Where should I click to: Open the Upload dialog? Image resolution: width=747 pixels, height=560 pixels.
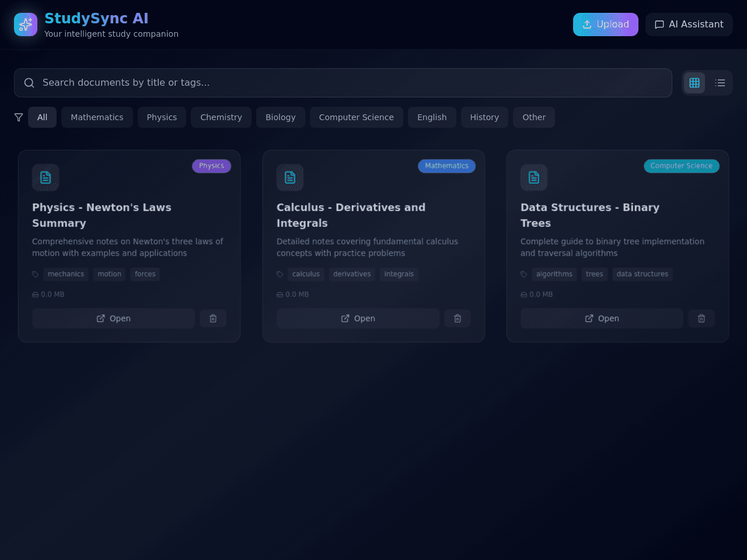(x=606, y=24)
